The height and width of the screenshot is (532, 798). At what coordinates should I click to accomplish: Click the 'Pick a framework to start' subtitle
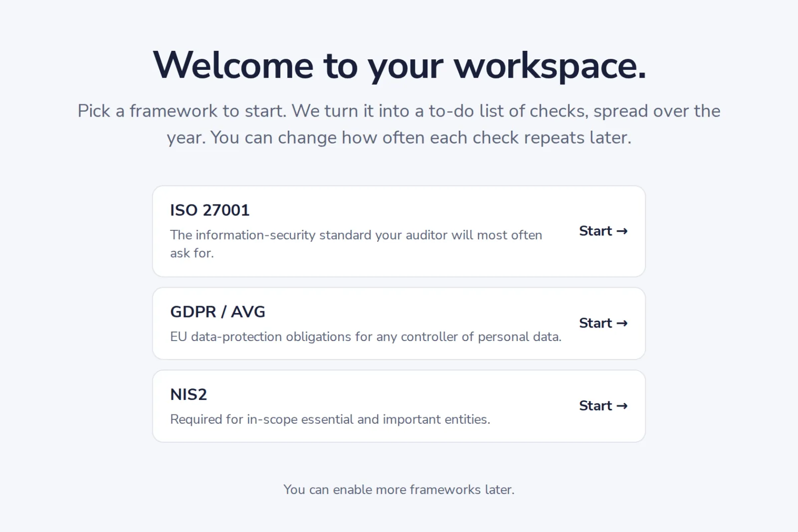399,124
